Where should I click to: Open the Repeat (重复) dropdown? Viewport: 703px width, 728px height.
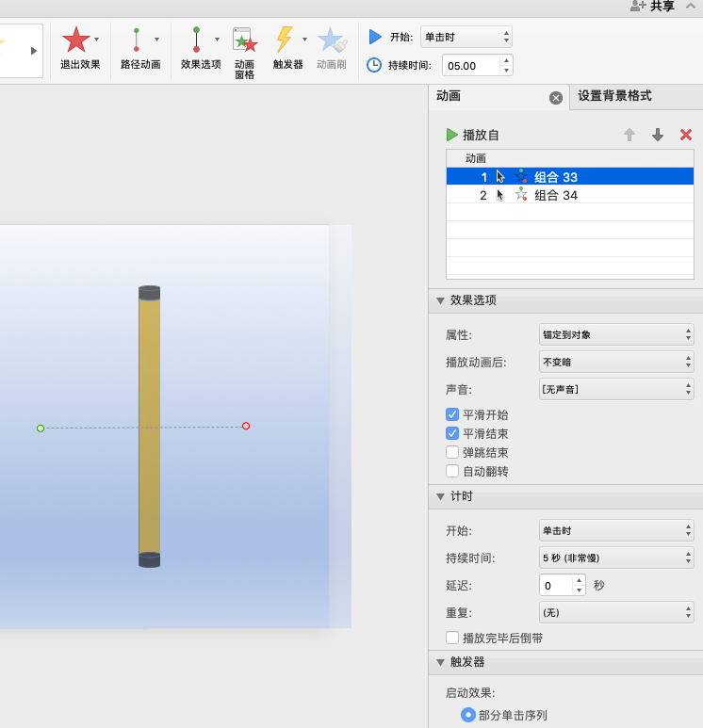pos(616,613)
